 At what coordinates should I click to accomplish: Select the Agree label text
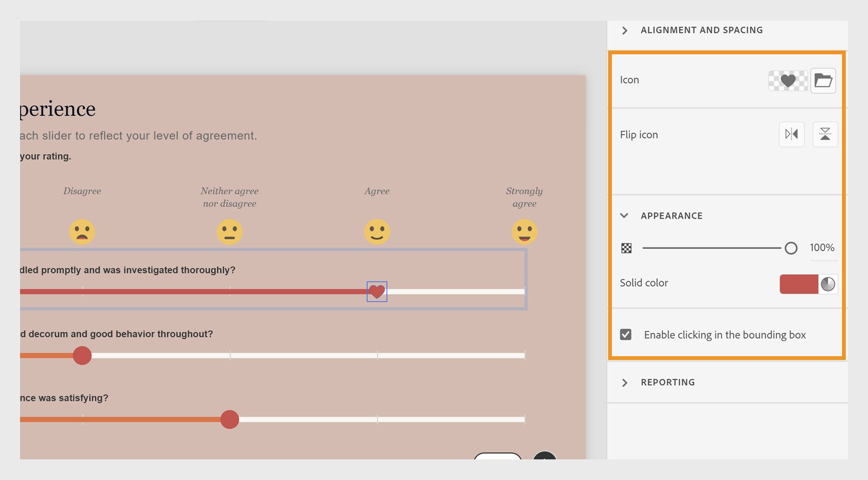377,191
